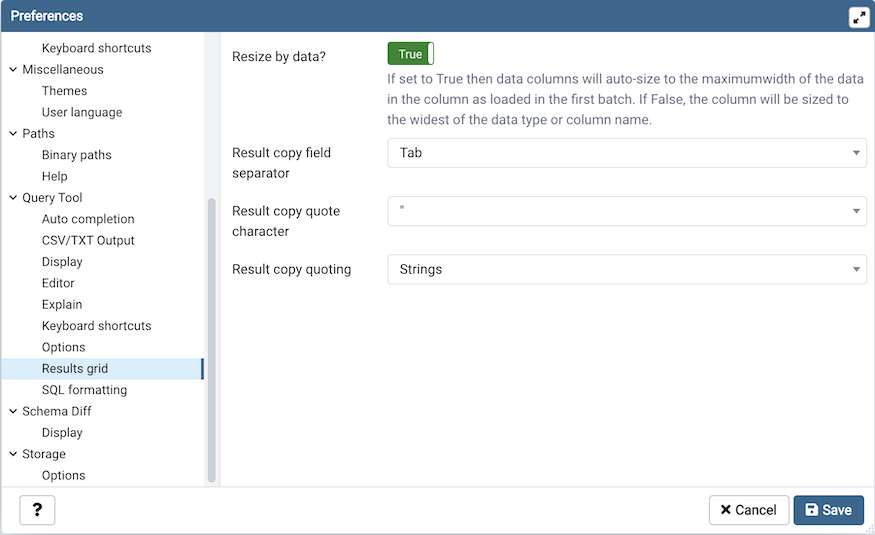Collapse the Storage tree node
The height and width of the screenshot is (535, 875).
(x=13, y=454)
